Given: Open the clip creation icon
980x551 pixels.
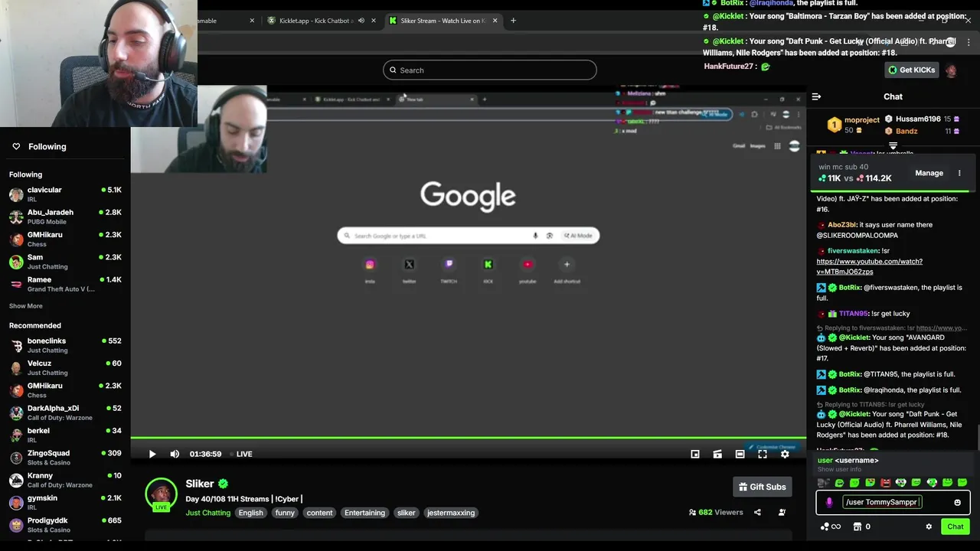Looking at the screenshot, I should click(717, 454).
